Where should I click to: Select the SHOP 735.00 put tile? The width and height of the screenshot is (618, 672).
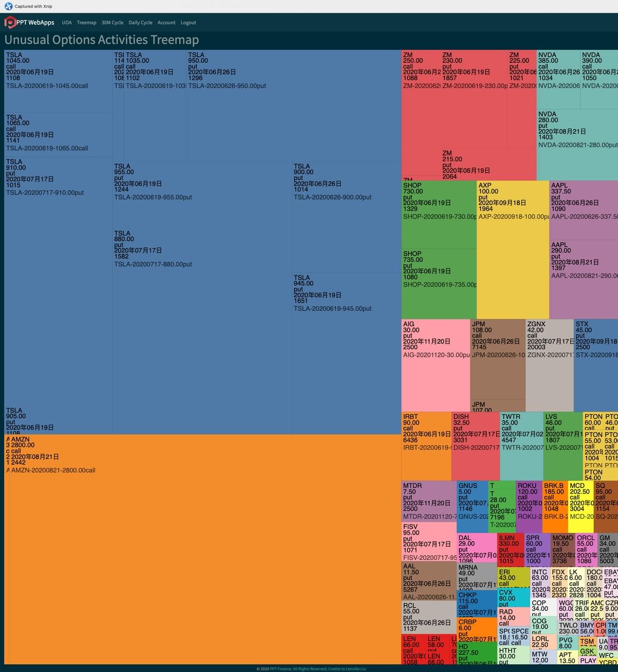pos(439,284)
